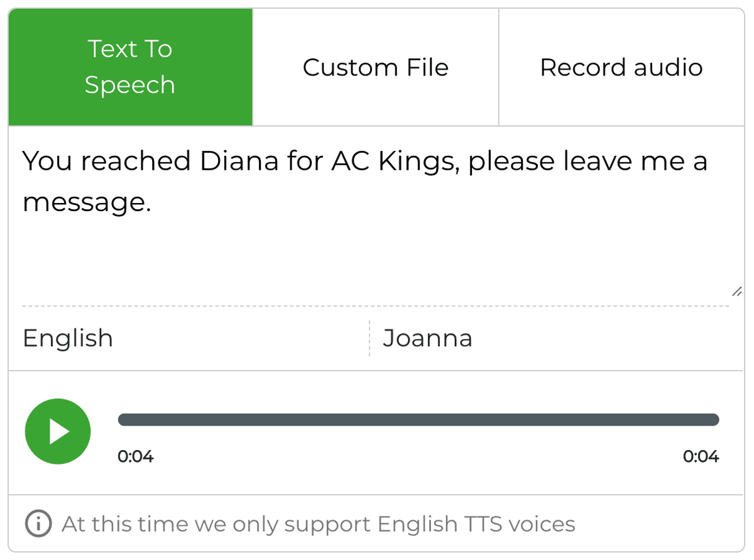
Task: Click the info icon beside the TTS notice
Action: (x=38, y=524)
